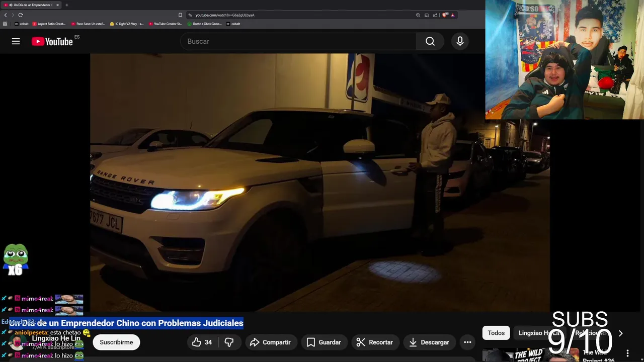Image resolution: width=644 pixels, height=362 pixels.
Task: Click the Lingxiao He Lin channel name
Action: coord(56,338)
